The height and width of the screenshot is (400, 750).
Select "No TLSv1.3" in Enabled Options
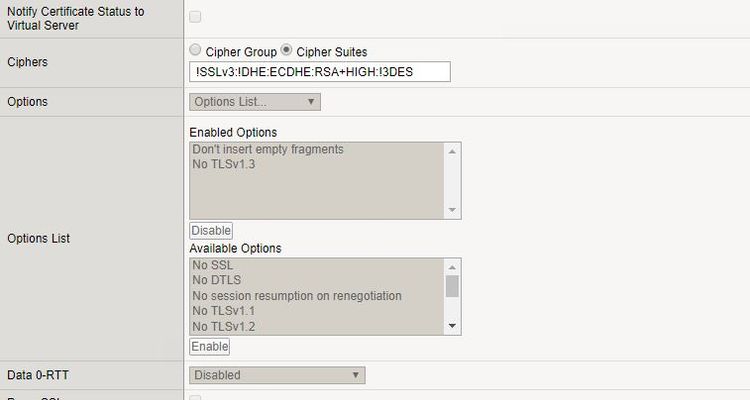[223, 164]
